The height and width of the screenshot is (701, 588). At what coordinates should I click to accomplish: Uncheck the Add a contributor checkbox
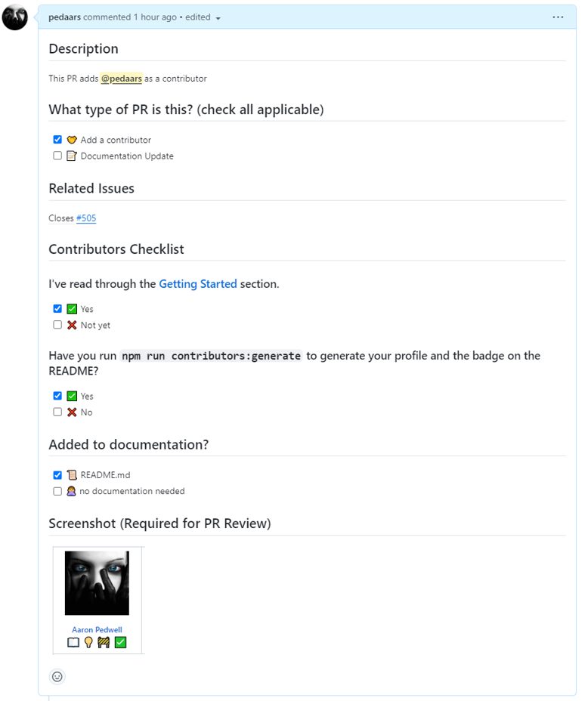[x=57, y=139]
